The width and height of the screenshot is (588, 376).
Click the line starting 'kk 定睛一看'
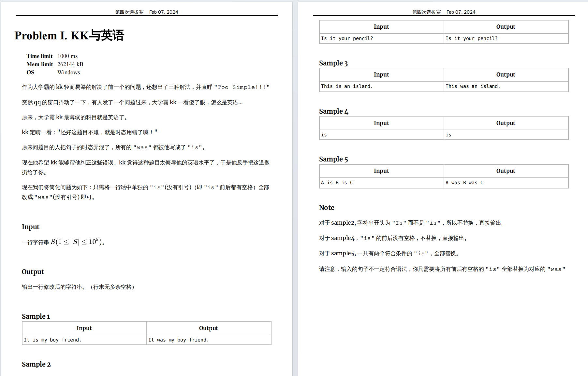pyautogui.click(x=90, y=132)
